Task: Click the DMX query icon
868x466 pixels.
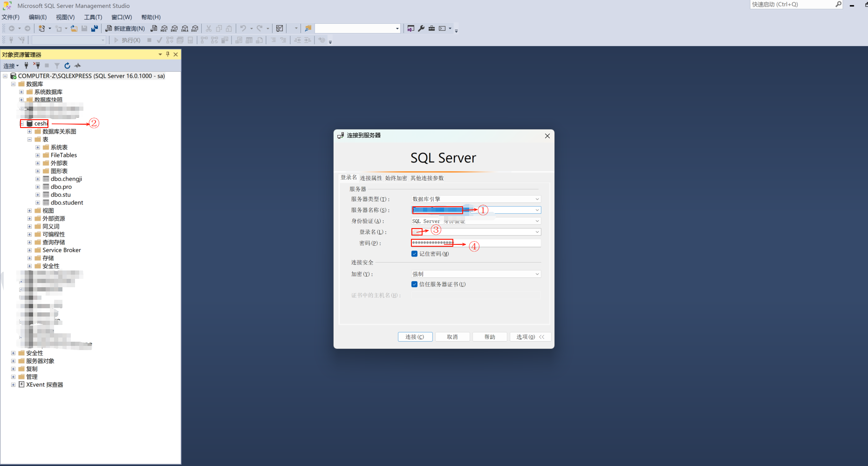Action: [174, 28]
